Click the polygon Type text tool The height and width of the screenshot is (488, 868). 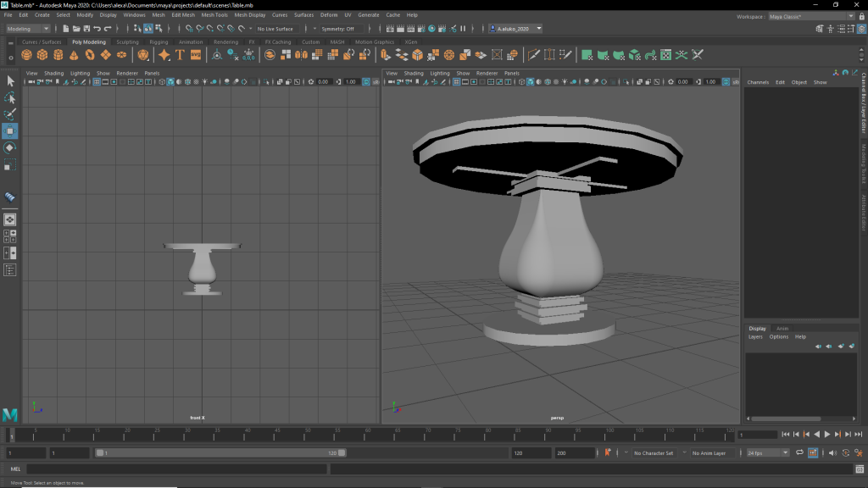[x=180, y=55]
